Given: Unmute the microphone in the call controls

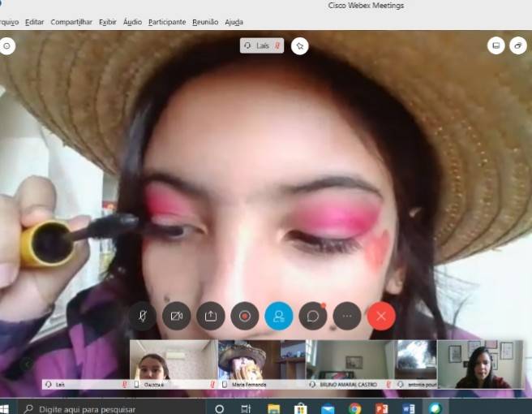Looking at the screenshot, I should [143, 316].
